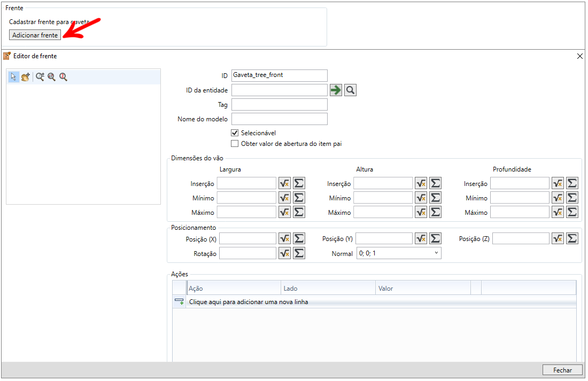Viewport: 588px width, 381px height.
Task: Open entity search with the magnifier button
Action: click(350, 90)
